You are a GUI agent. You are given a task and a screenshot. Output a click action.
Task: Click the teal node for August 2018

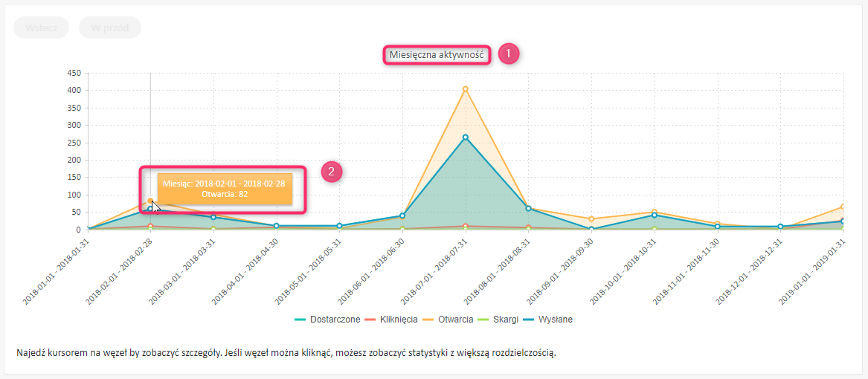coord(528,209)
